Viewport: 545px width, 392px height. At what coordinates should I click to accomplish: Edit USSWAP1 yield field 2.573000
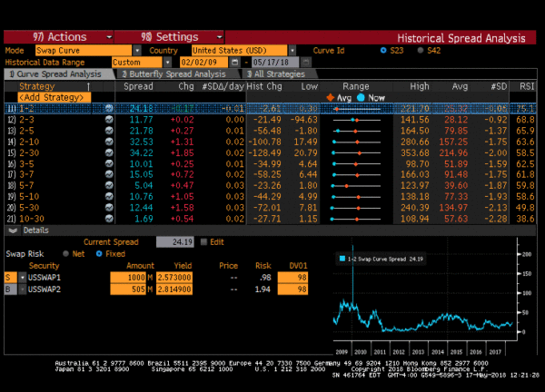(174, 278)
